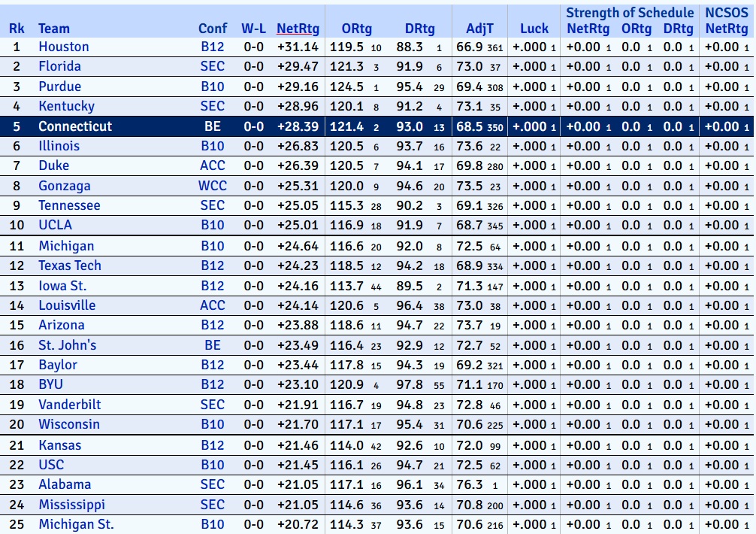Sort table by AdjT header

pyautogui.click(x=479, y=29)
